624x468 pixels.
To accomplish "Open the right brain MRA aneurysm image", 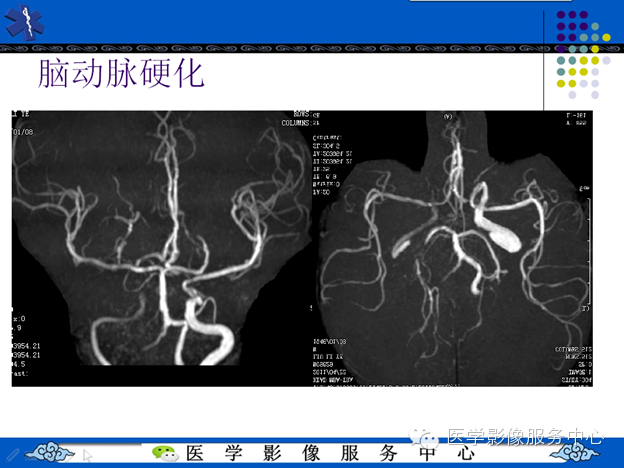I will [x=452, y=248].
